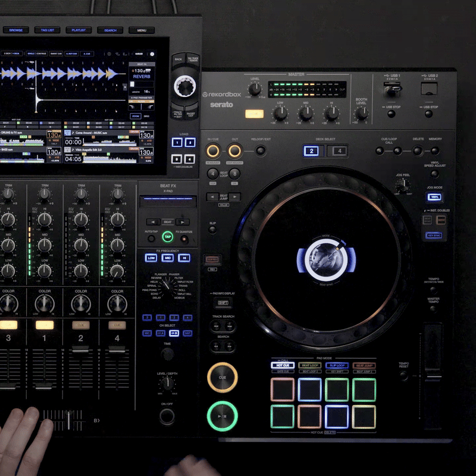Viewport: 476px width, 476px height.
Task: Tap the top-left orange hot cue pad
Action: [282, 390]
